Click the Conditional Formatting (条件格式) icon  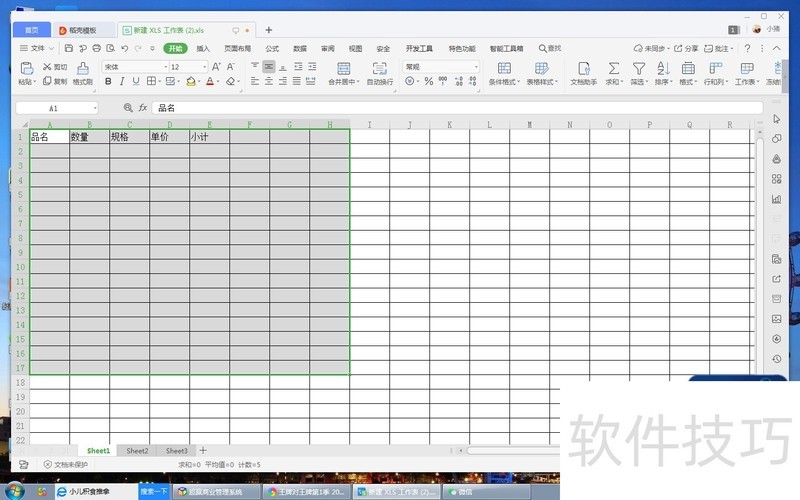tap(504, 68)
